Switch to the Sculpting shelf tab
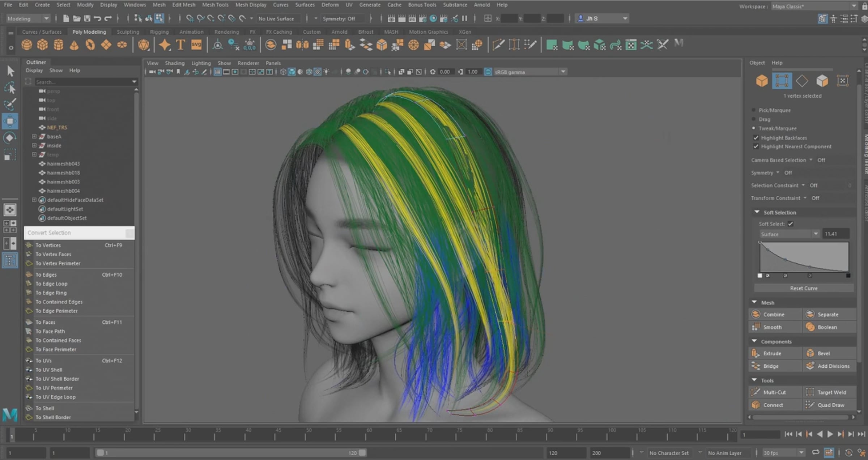Screen dimensions: 868x460 click(x=128, y=32)
